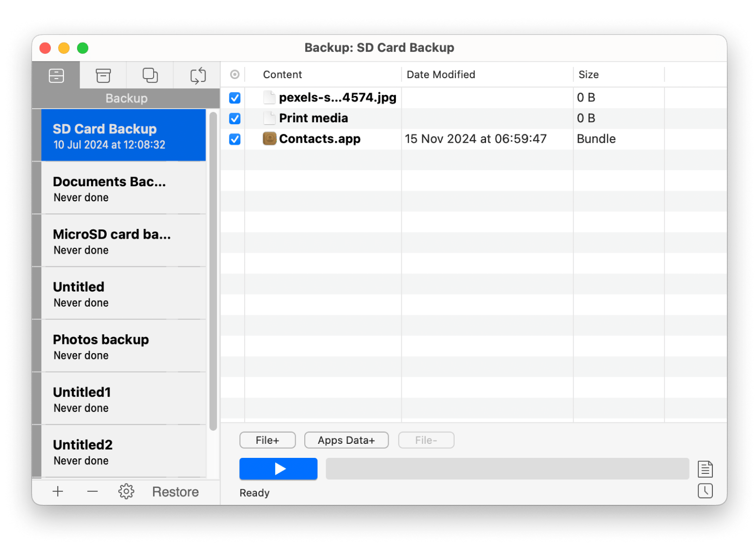Select the pexels-s...4574.jpg file row
The image size is (756, 551).
(x=473, y=98)
